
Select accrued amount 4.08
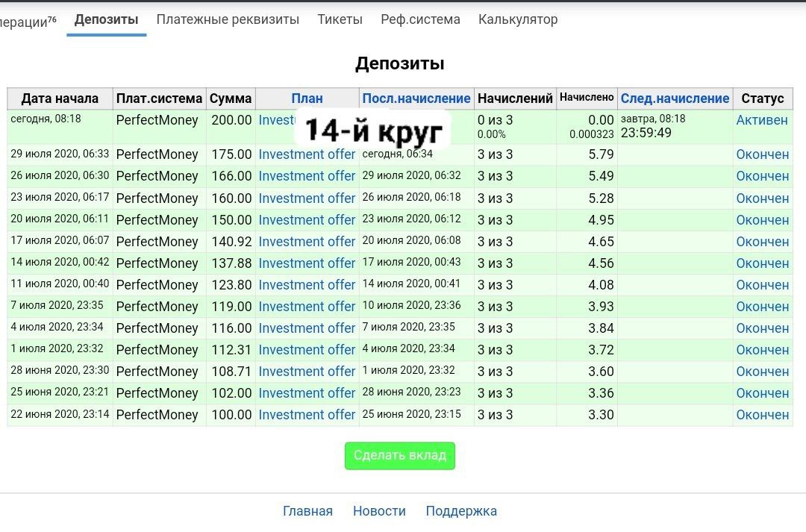coord(601,284)
